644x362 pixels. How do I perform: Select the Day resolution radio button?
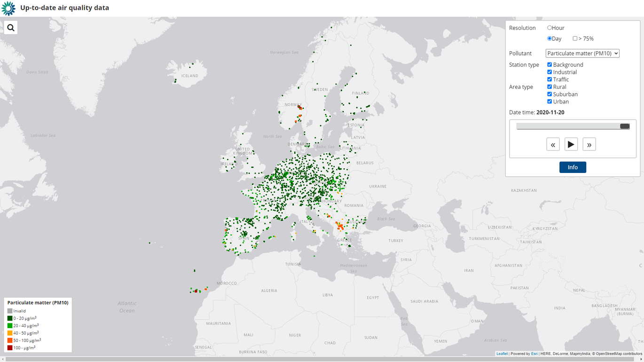pyautogui.click(x=550, y=39)
